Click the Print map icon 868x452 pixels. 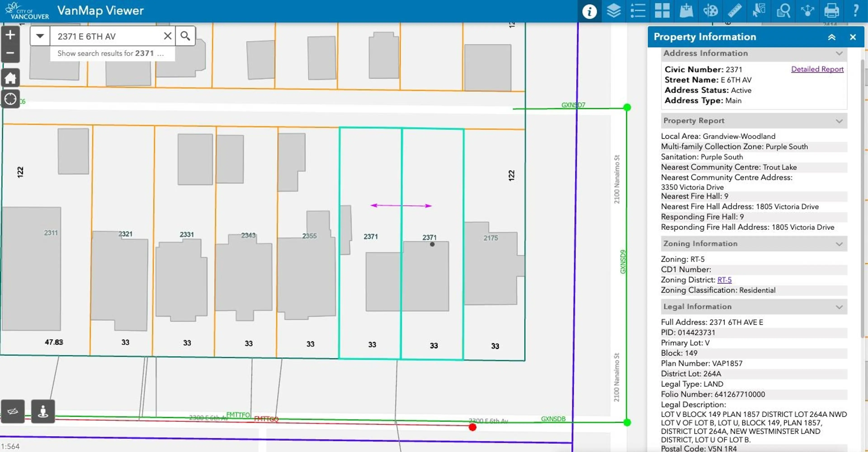(831, 11)
